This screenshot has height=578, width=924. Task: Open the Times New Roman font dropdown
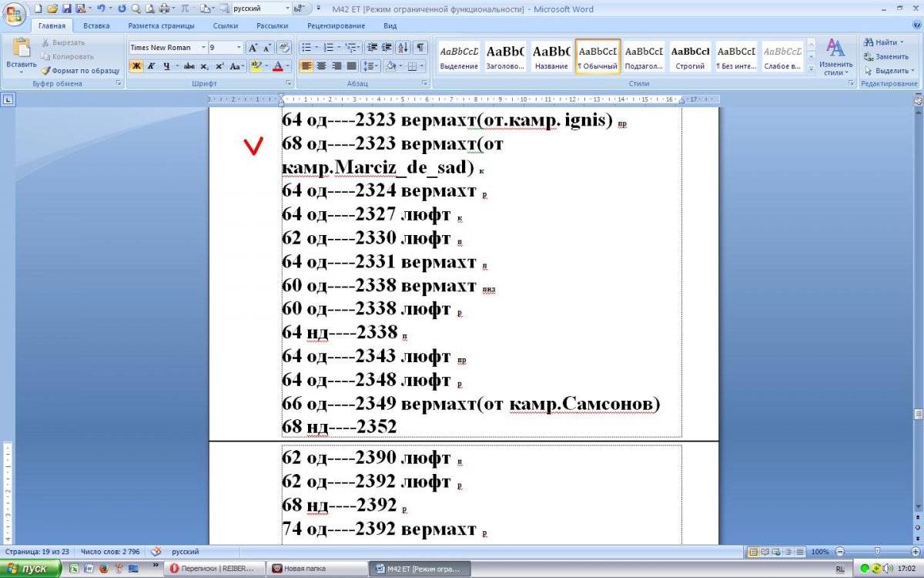203,48
